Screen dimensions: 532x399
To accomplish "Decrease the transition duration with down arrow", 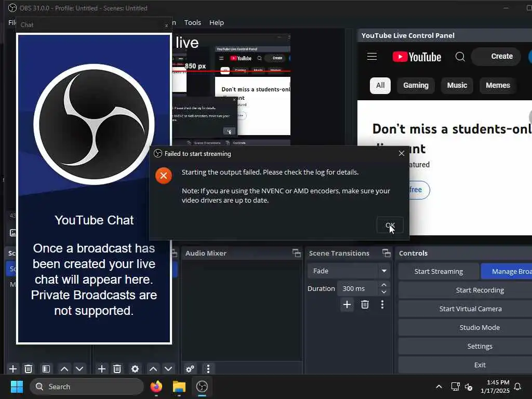I will [384, 292].
